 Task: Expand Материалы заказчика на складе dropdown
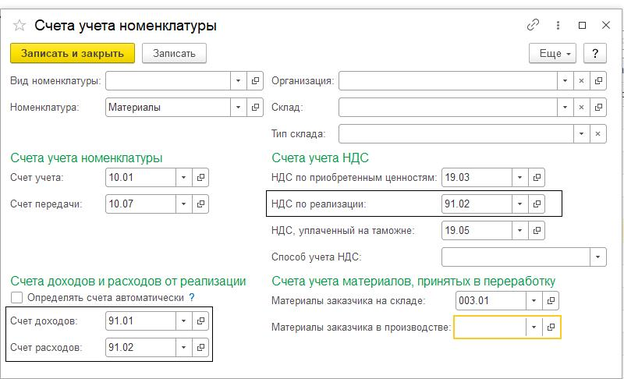pyautogui.click(x=534, y=301)
